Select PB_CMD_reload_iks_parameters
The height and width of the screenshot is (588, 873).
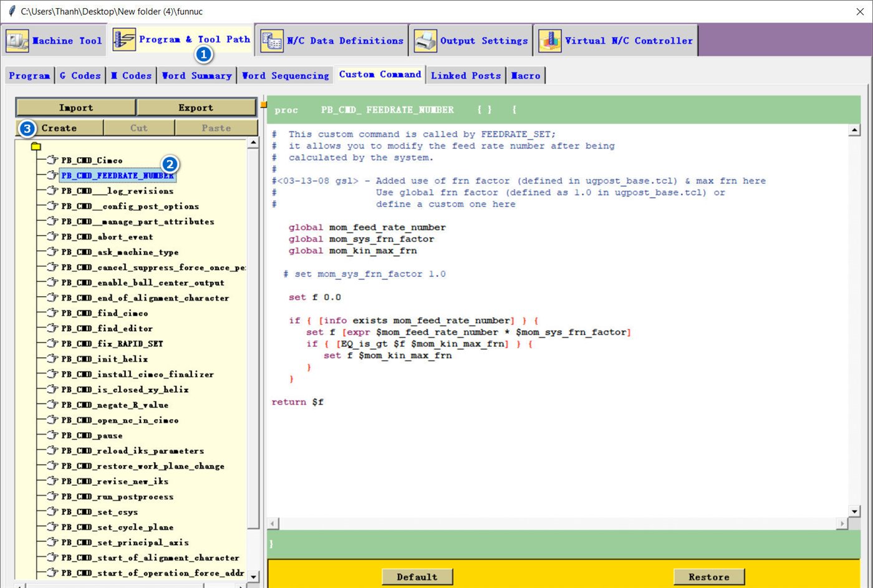coord(133,451)
